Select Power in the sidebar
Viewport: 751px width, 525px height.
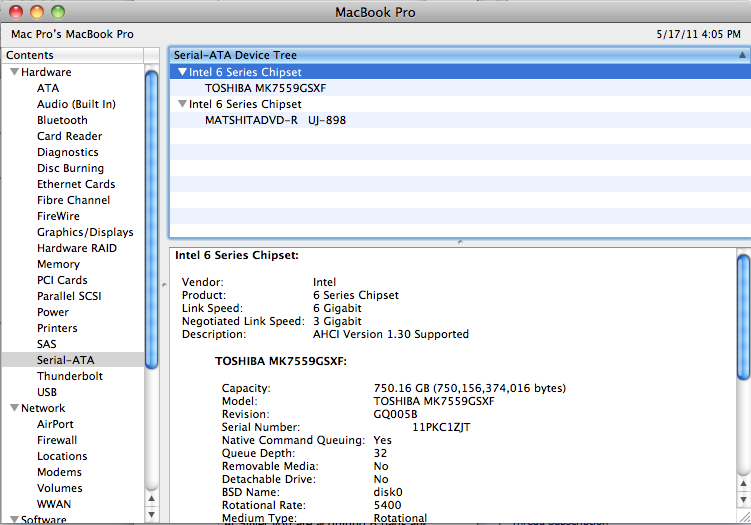click(53, 312)
